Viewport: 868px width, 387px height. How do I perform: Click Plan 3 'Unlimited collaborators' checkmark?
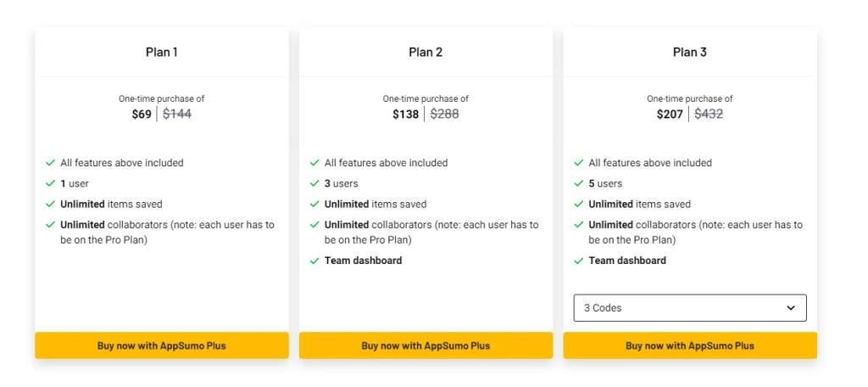click(579, 225)
